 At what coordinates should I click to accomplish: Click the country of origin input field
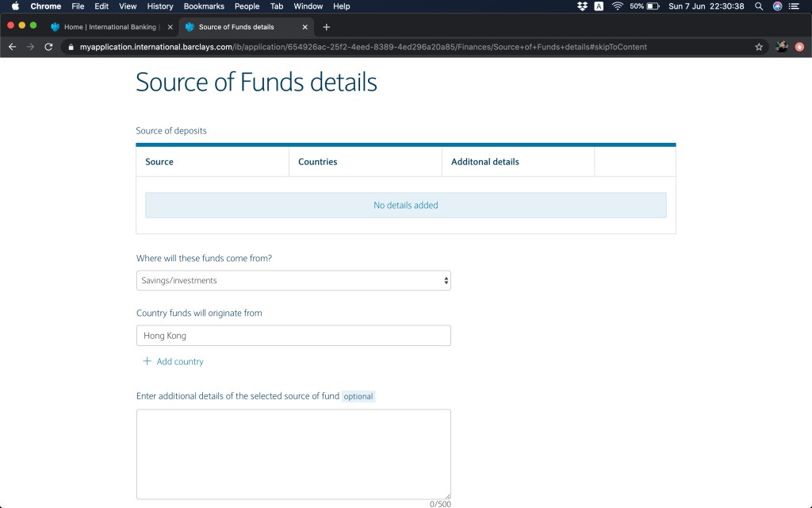pyautogui.click(x=293, y=336)
